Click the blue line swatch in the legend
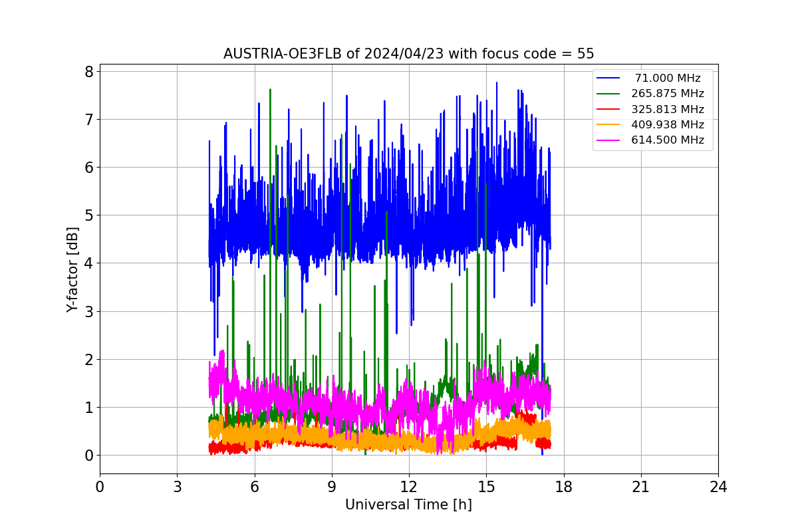798x532 pixels. point(608,78)
